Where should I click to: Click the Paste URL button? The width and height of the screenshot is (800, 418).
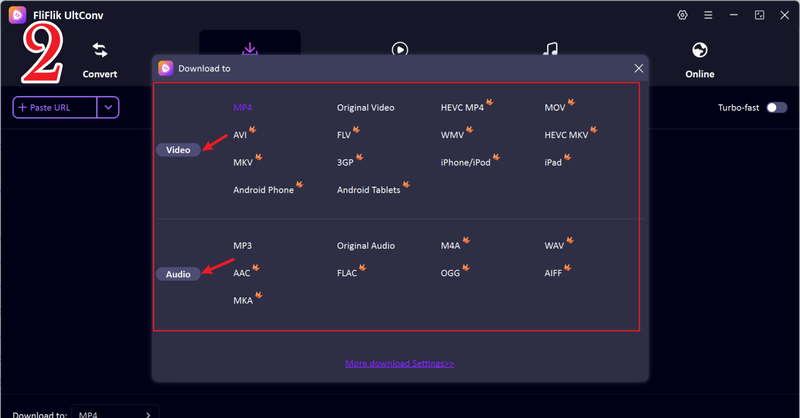pyautogui.click(x=55, y=107)
